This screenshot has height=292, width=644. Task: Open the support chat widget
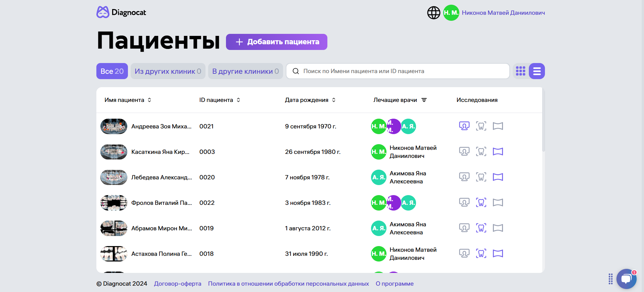pyautogui.click(x=626, y=279)
